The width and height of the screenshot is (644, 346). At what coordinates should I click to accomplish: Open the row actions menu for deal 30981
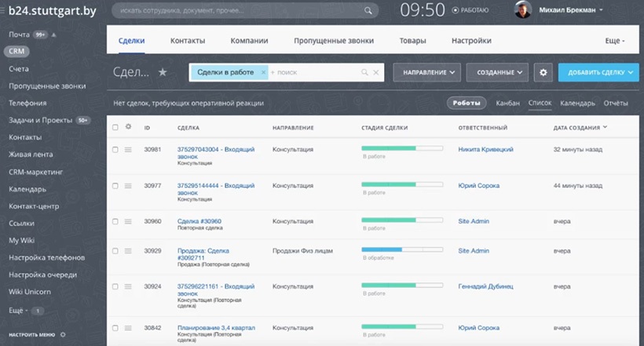[x=129, y=149]
